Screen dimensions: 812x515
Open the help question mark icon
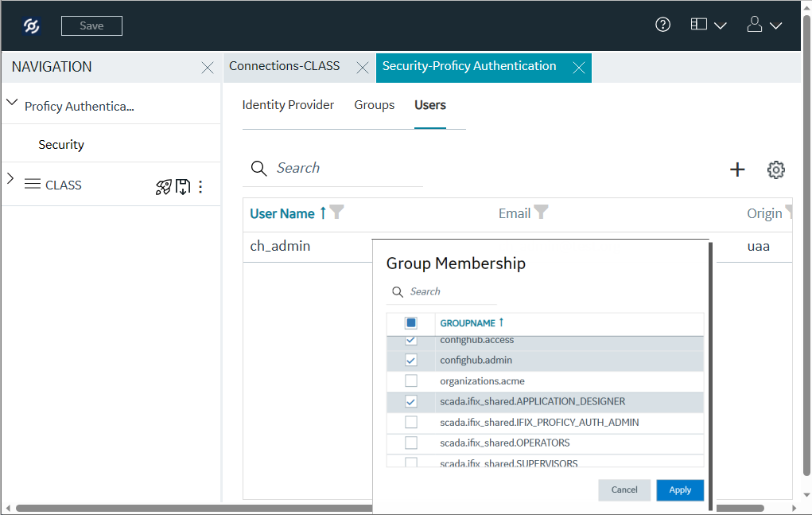pyautogui.click(x=662, y=25)
